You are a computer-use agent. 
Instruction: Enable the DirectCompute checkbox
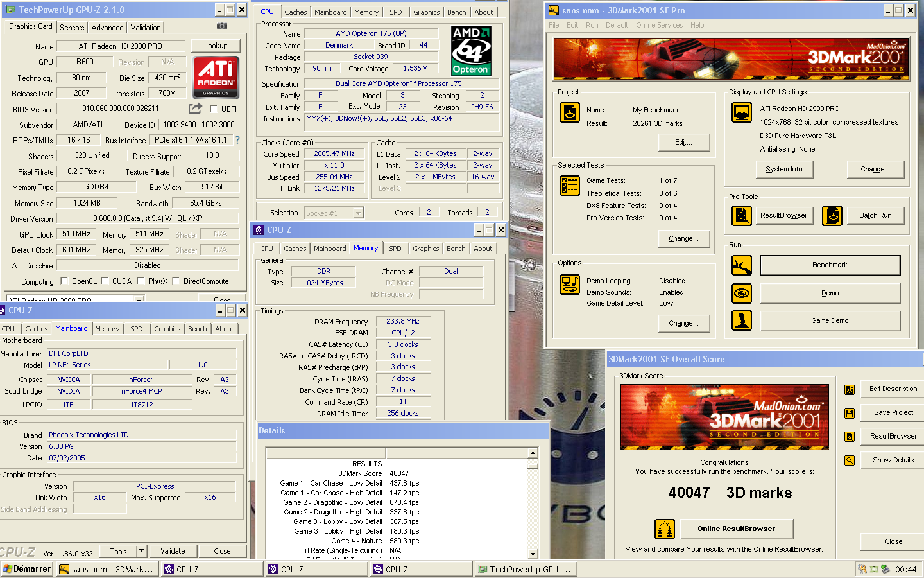click(176, 281)
